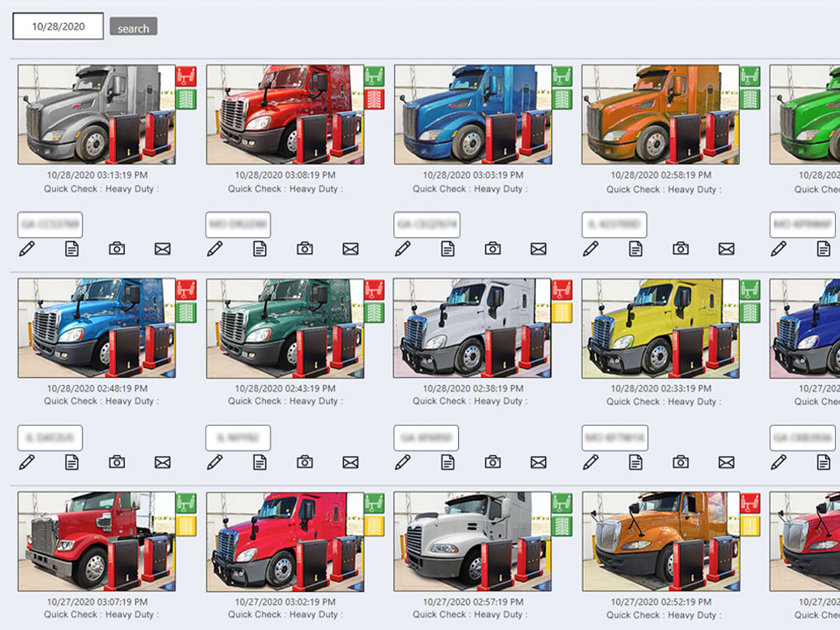Click green alignment icon on 02:33:19 PM card
Screen dimensions: 840x630
click(750, 290)
